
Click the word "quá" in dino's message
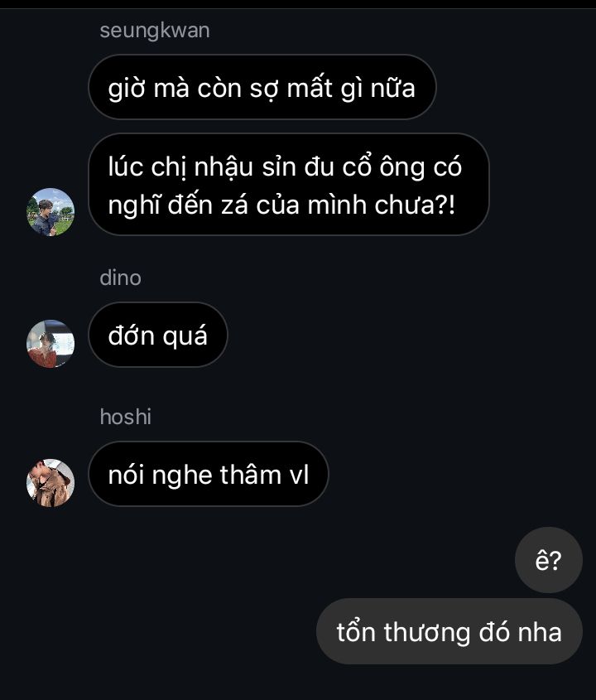pos(185,336)
